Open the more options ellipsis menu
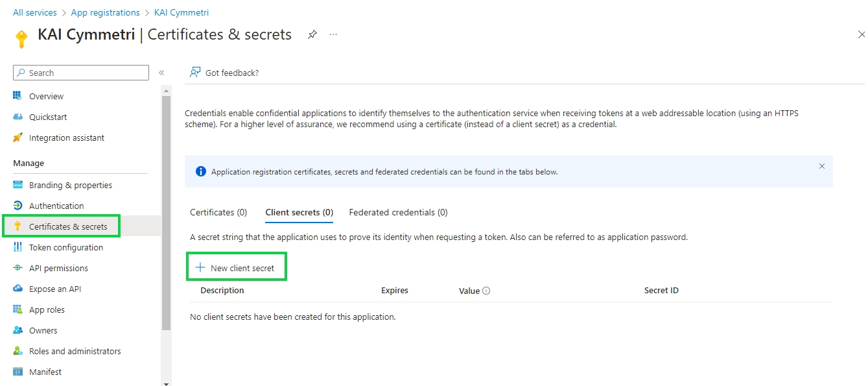Screen dimensions: 868x386 (333, 35)
